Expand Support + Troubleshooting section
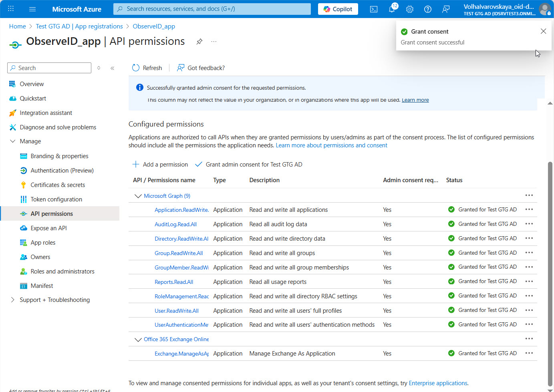Screen dimensions: 554x392 tap(13, 300)
